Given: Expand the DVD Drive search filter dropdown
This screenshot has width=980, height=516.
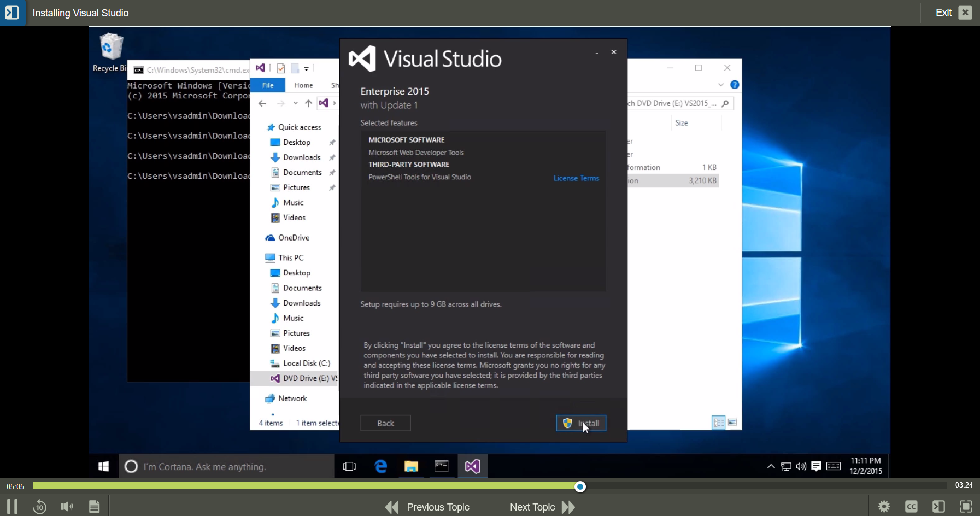Looking at the screenshot, I should [x=720, y=85].
